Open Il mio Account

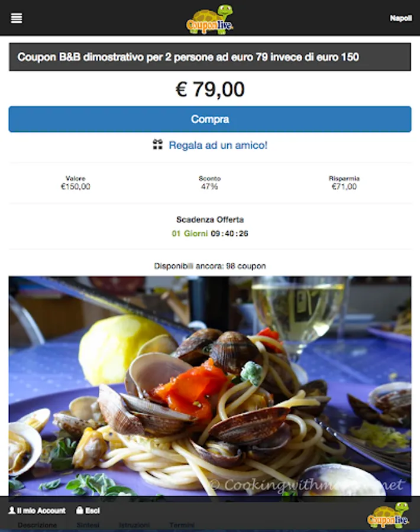(41, 510)
